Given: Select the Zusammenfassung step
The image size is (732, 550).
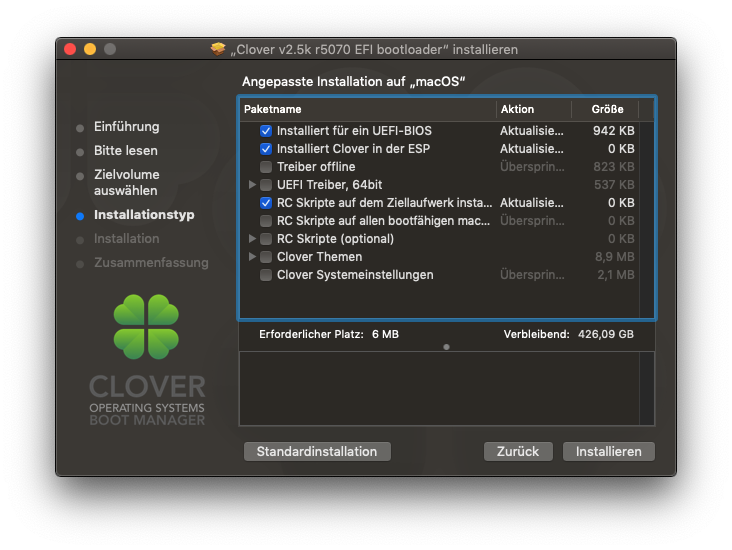Looking at the screenshot, I should pyautogui.click(x=151, y=262).
